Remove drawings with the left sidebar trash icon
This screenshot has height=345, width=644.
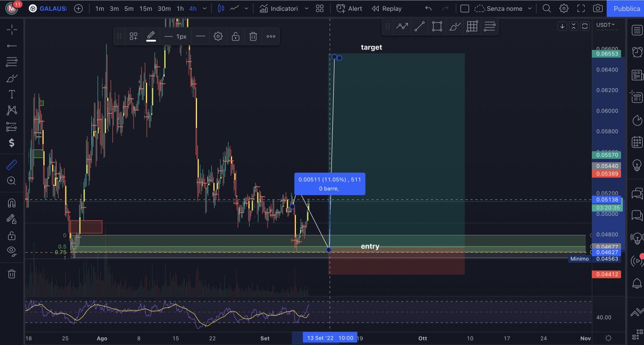pyautogui.click(x=11, y=274)
